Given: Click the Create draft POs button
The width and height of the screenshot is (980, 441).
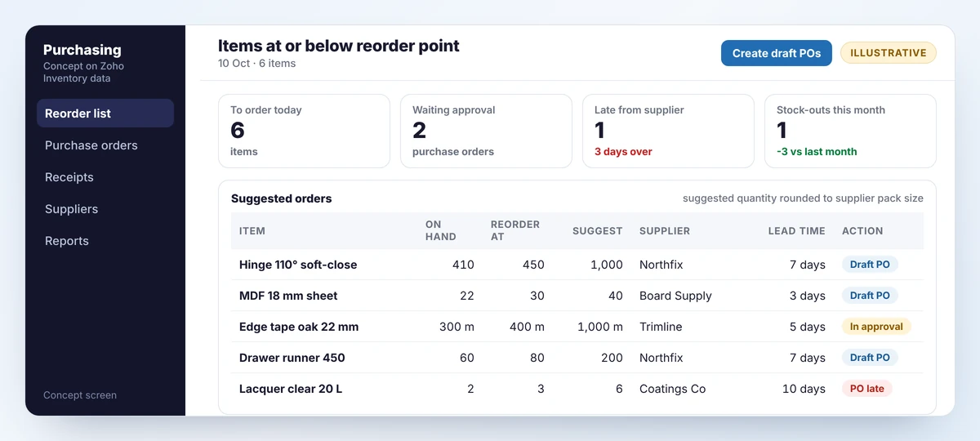Looking at the screenshot, I should [x=777, y=53].
